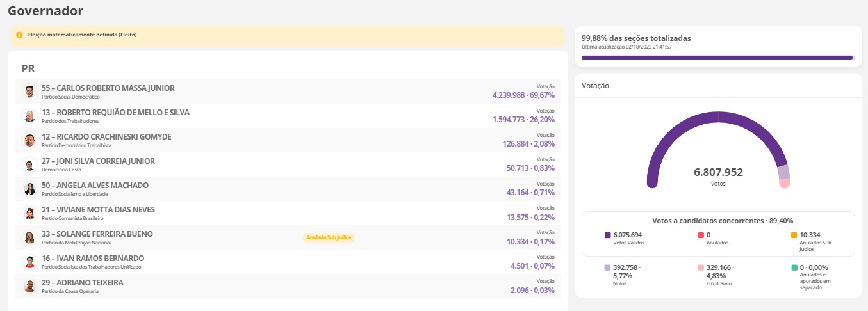868x311 pixels.
Task: Click Angela Alves Machado's candidate photo
Action: point(29,189)
